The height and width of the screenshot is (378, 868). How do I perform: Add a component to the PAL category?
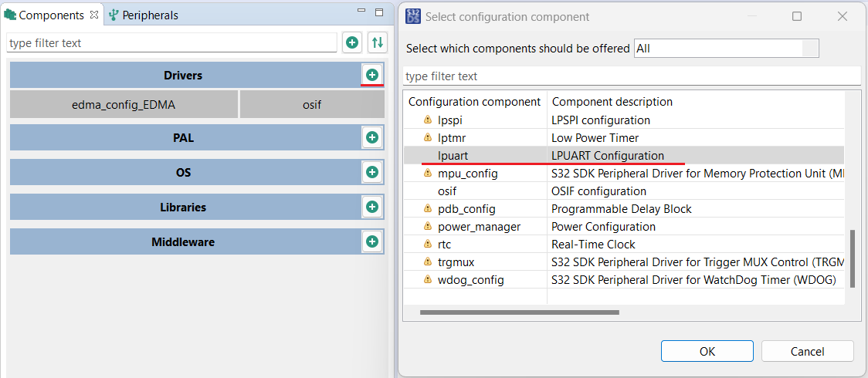(x=372, y=137)
